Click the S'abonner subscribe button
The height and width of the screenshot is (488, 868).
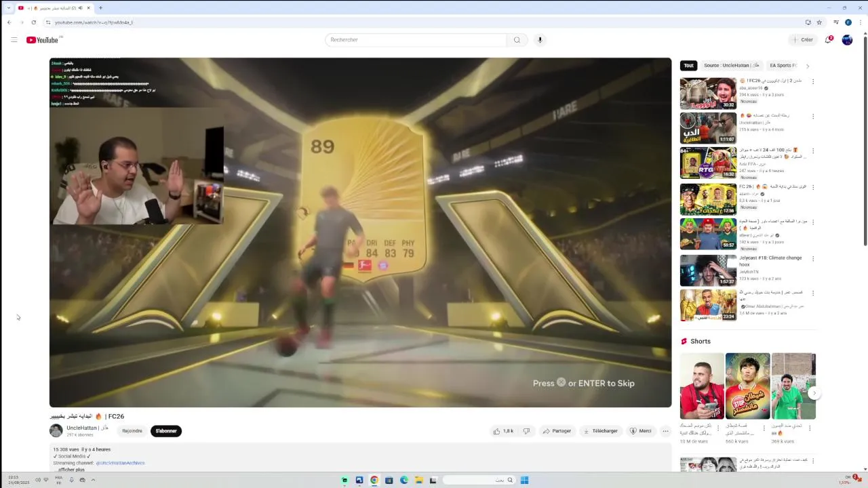(x=166, y=431)
